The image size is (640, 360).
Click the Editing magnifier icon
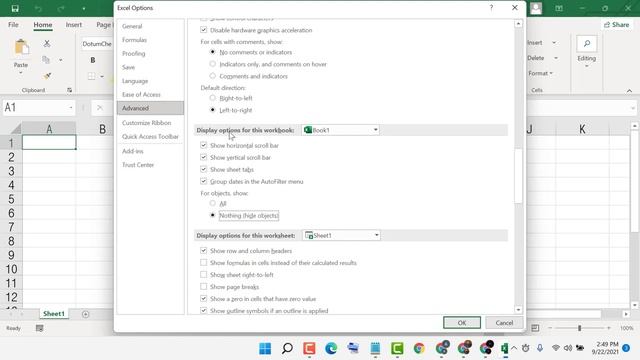[x=587, y=44]
